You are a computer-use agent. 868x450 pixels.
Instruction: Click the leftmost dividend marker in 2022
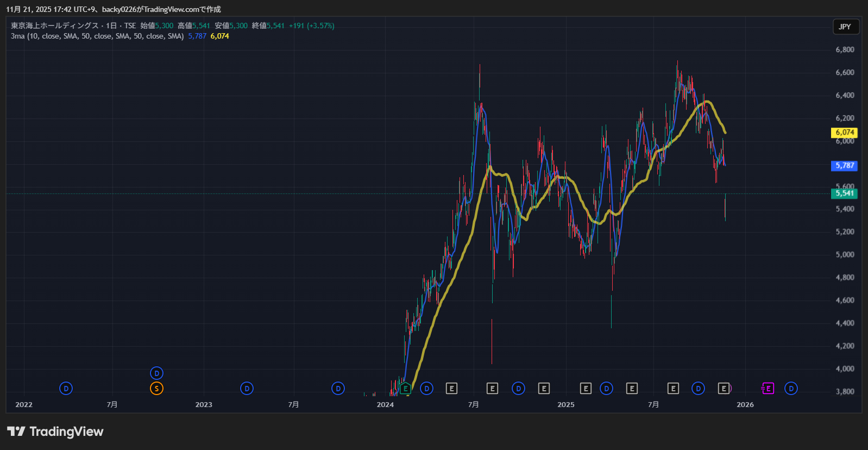(66, 389)
